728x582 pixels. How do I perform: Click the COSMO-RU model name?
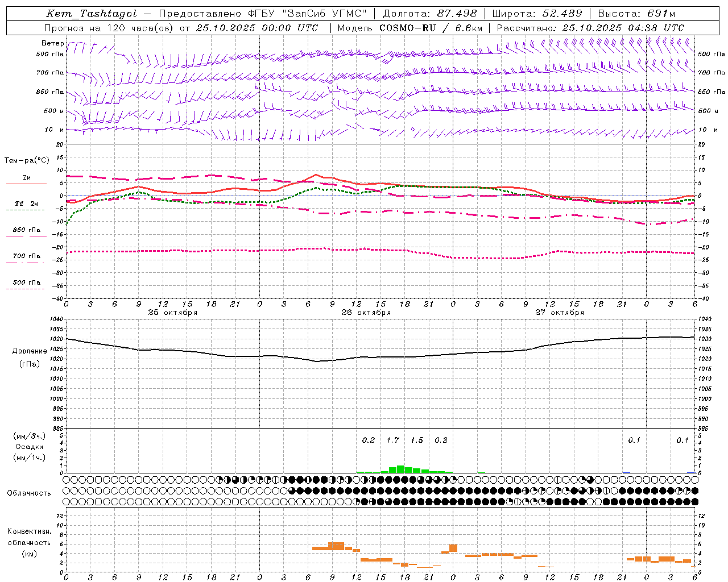coord(408,28)
